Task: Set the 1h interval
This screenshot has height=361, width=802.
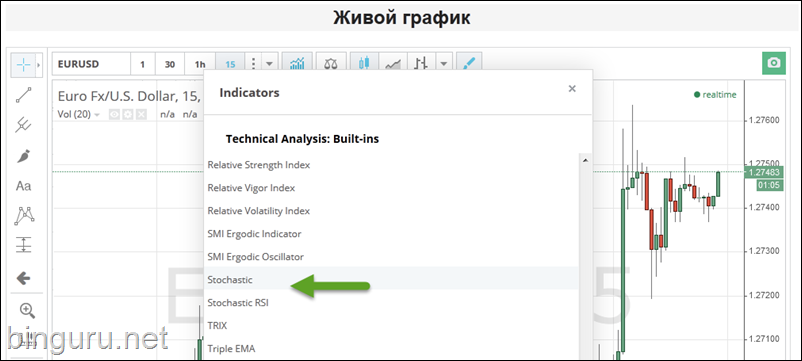Action: pos(200,64)
